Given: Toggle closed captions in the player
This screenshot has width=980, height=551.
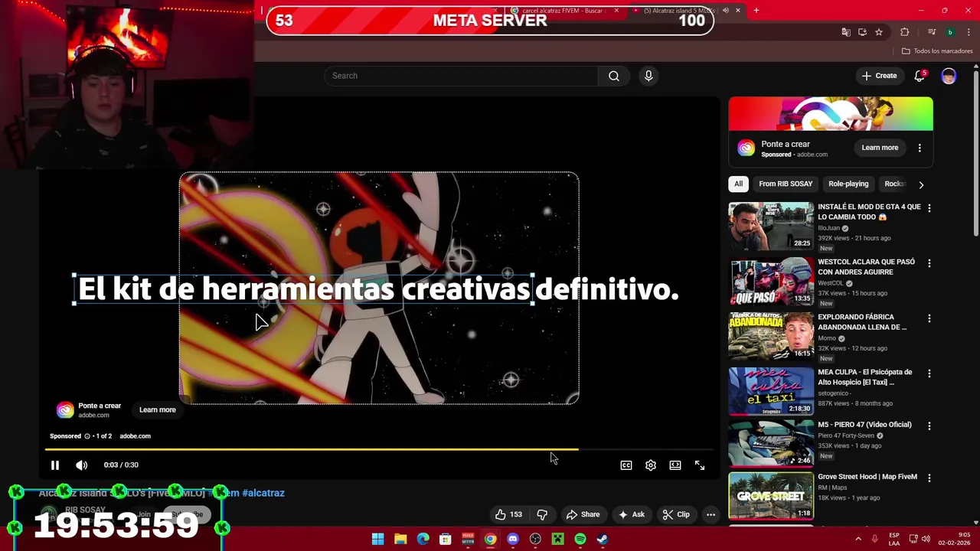Looking at the screenshot, I should [626, 465].
